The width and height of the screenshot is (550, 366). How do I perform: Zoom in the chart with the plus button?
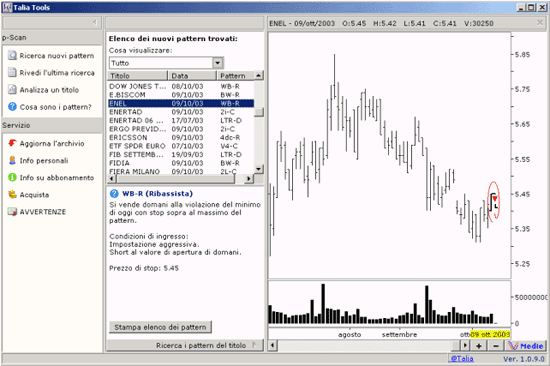[x=479, y=346]
